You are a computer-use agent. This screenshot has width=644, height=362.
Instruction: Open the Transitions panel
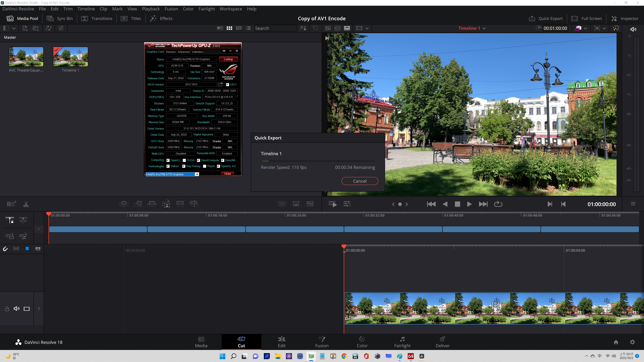click(97, 18)
